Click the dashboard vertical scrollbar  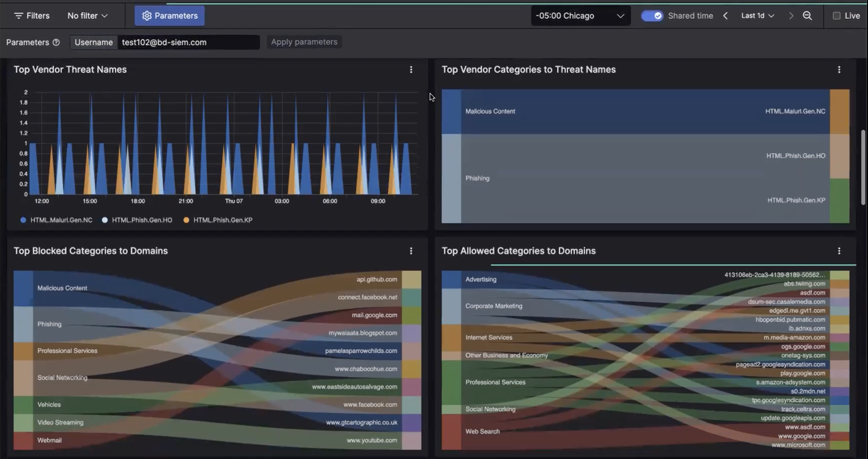(863, 167)
